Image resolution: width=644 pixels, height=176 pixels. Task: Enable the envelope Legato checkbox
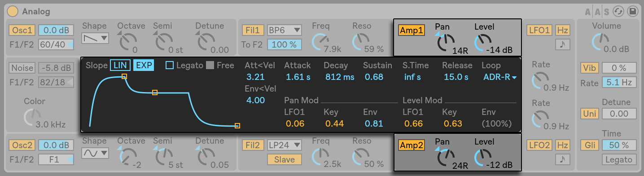170,66
